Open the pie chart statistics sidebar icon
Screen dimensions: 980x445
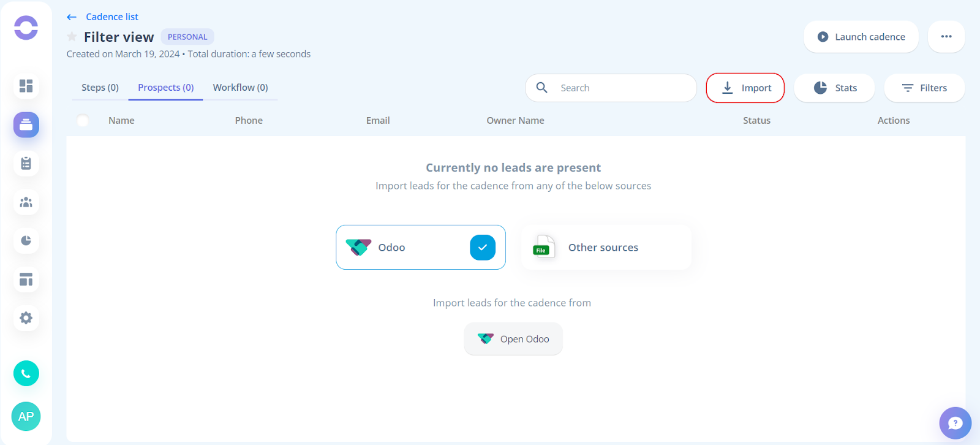26,241
